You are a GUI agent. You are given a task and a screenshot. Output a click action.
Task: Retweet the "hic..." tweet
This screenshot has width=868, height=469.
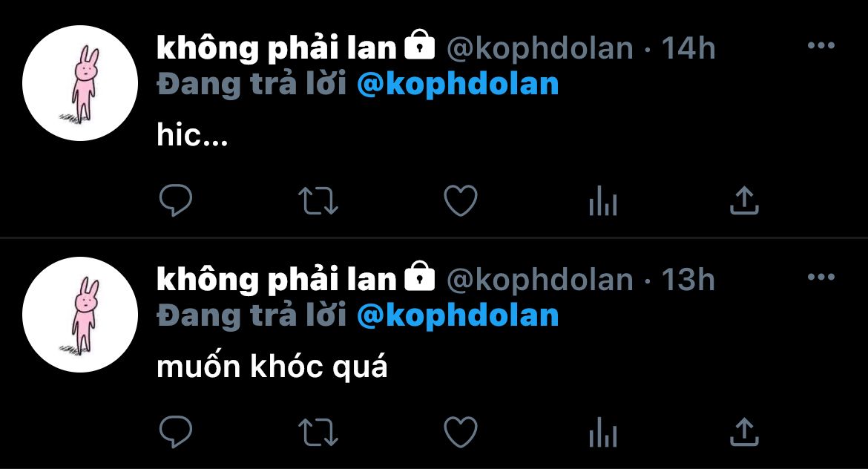point(318,200)
